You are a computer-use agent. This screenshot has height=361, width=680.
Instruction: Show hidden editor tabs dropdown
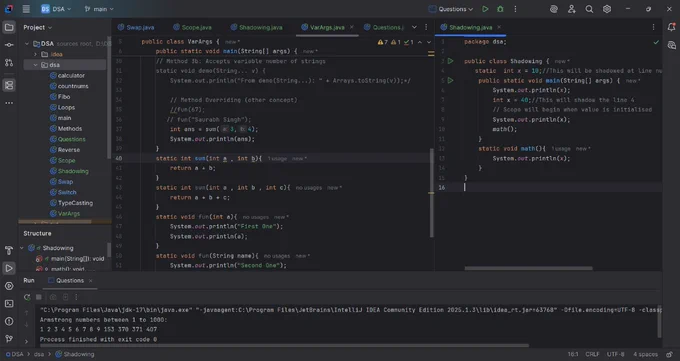(414, 27)
